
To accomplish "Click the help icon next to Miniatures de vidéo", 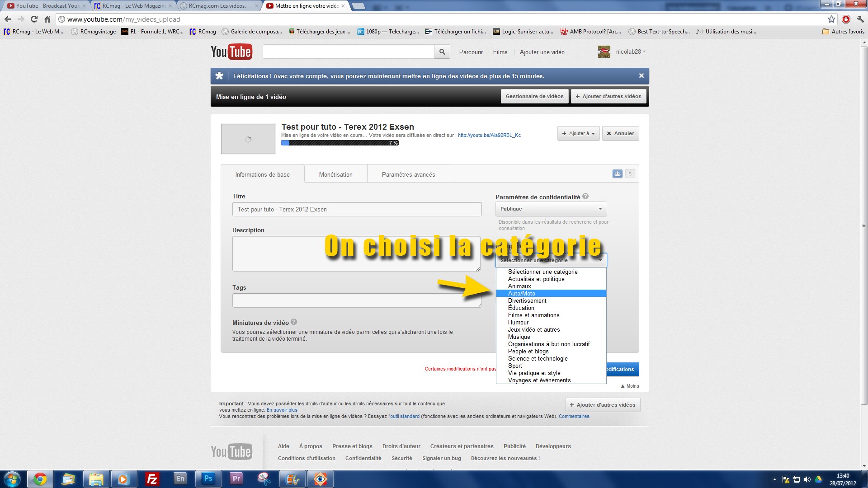I will (294, 322).
